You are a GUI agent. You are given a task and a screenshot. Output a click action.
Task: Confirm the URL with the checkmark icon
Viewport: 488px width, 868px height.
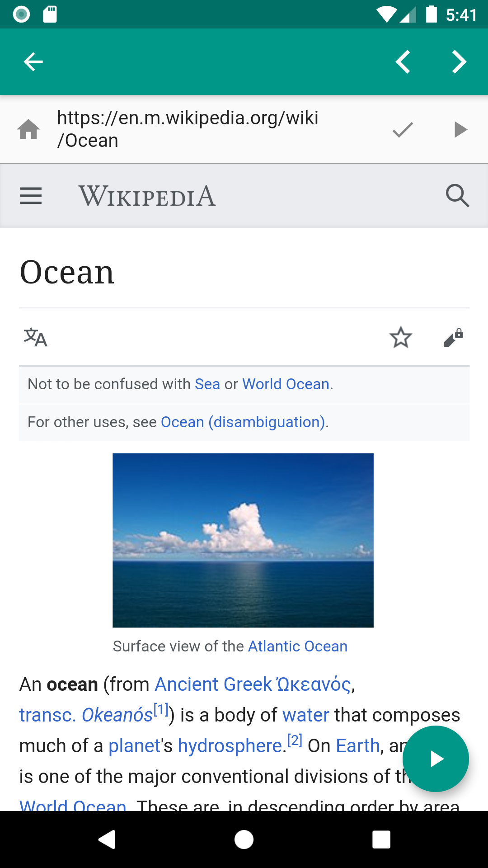[403, 130]
